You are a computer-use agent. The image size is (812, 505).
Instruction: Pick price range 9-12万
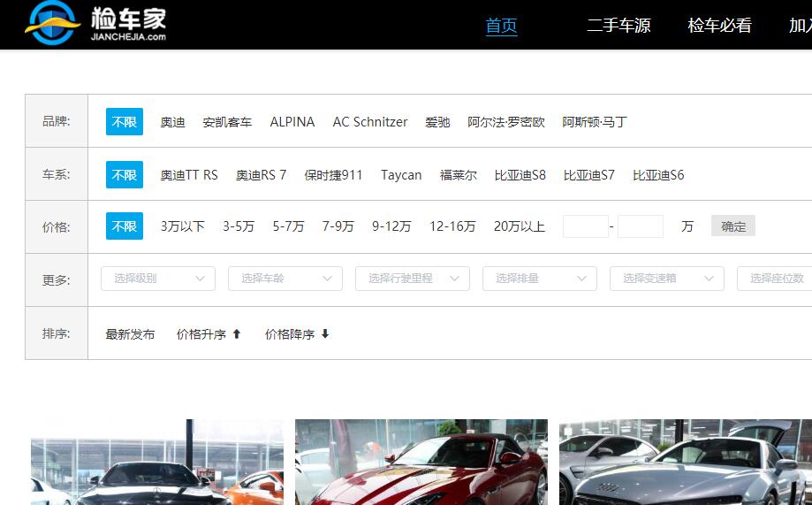[x=391, y=226]
